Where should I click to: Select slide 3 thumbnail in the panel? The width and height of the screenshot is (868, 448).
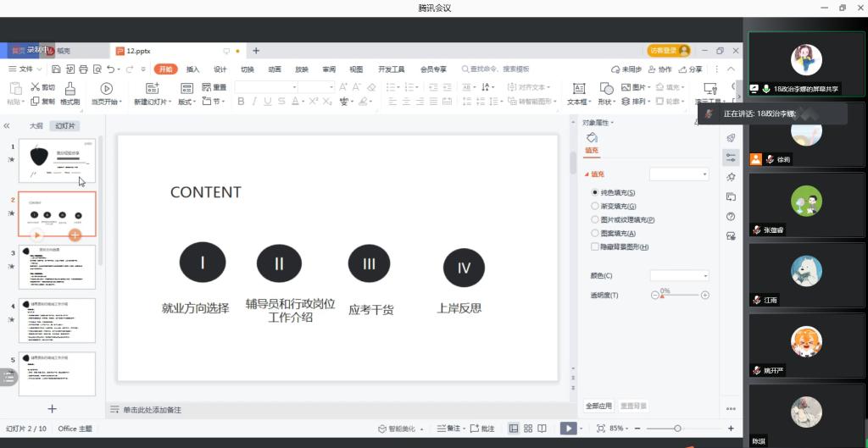coord(57,267)
